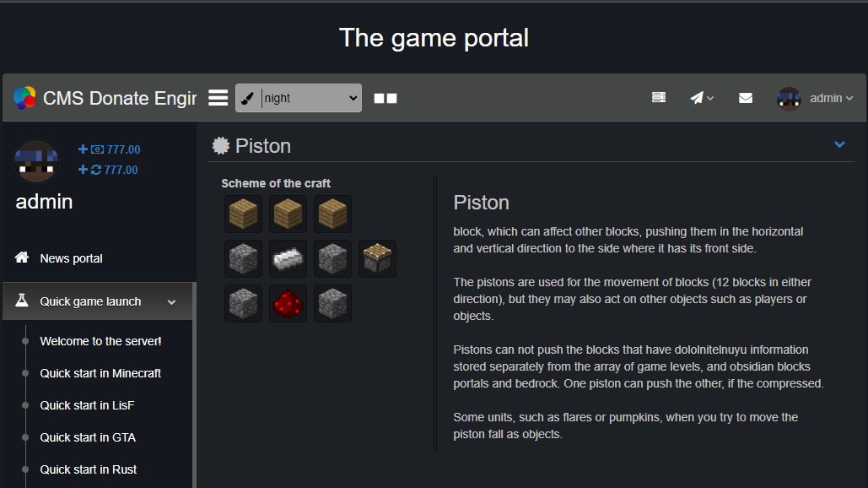Add funds to the 777.00 money balance
Viewport: 868px width, 488px height.
click(83, 149)
